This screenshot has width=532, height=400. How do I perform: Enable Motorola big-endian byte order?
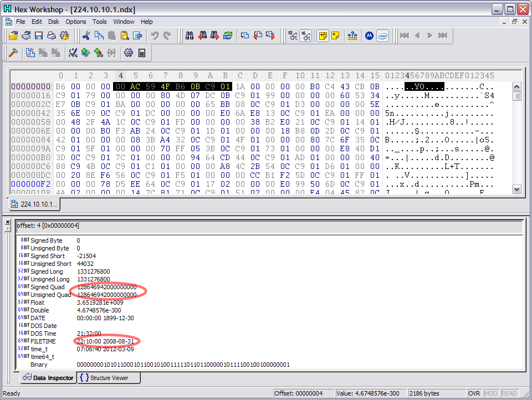tap(370, 35)
